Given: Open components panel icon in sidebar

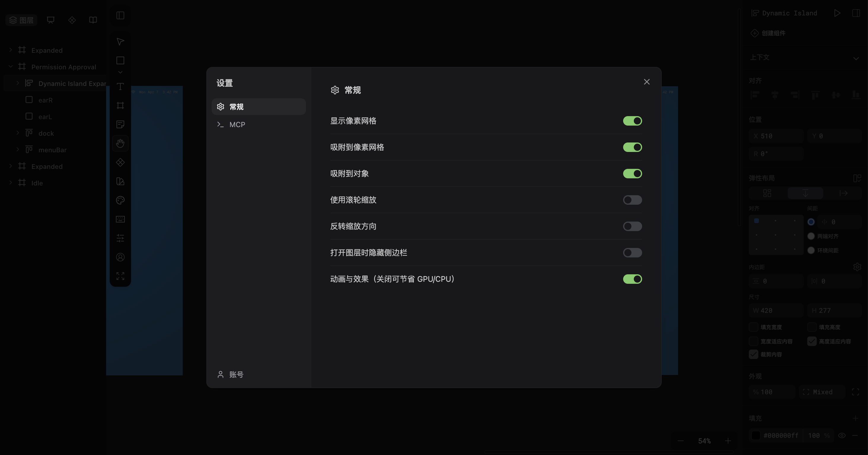Looking at the screenshot, I should coord(72,20).
